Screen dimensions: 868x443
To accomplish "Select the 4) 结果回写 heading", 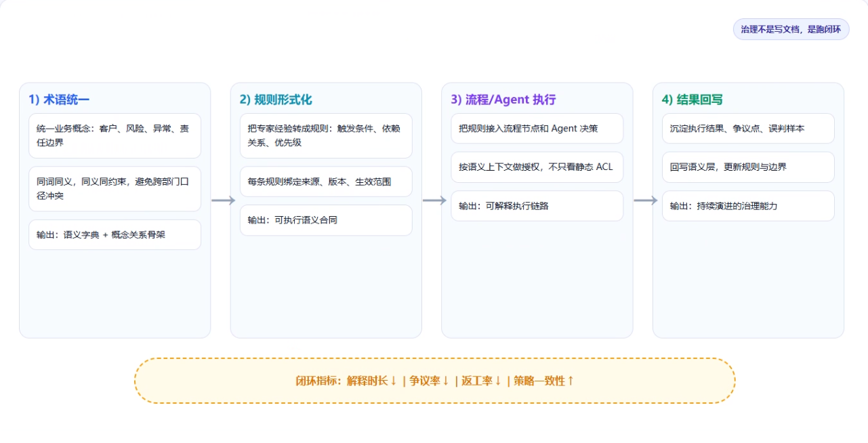I will click(x=693, y=100).
